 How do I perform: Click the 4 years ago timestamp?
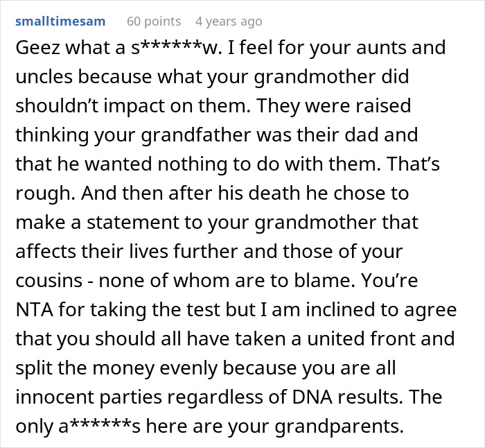(x=229, y=21)
